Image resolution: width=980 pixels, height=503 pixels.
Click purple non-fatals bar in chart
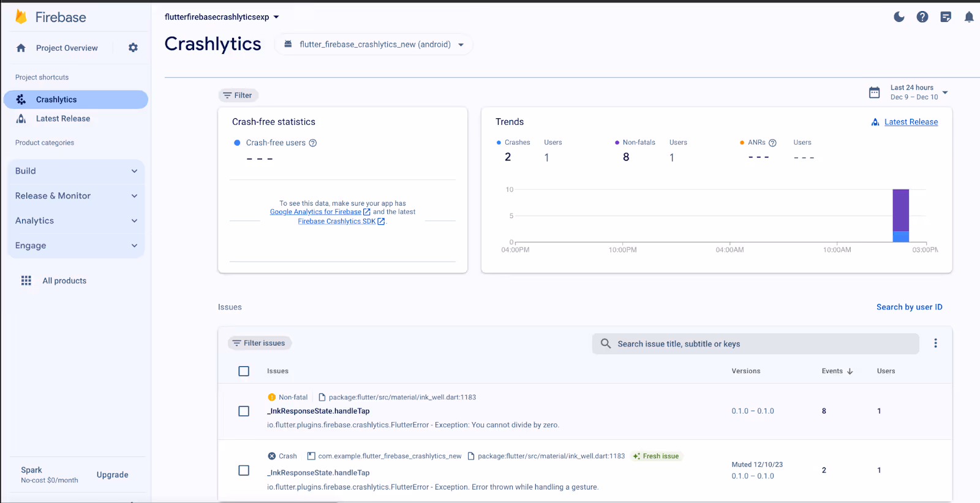[900, 210]
